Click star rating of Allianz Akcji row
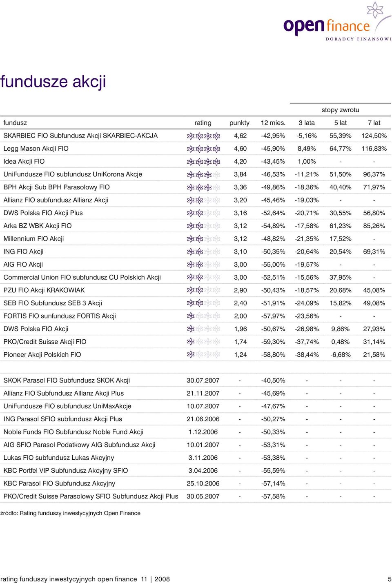This screenshot has height=583, width=392. pyautogui.click(x=204, y=200)
